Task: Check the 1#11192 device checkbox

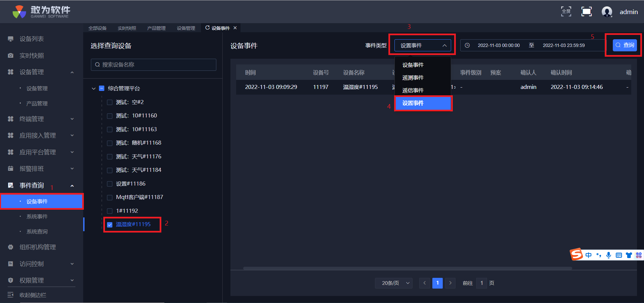Action: coord(110,211)
